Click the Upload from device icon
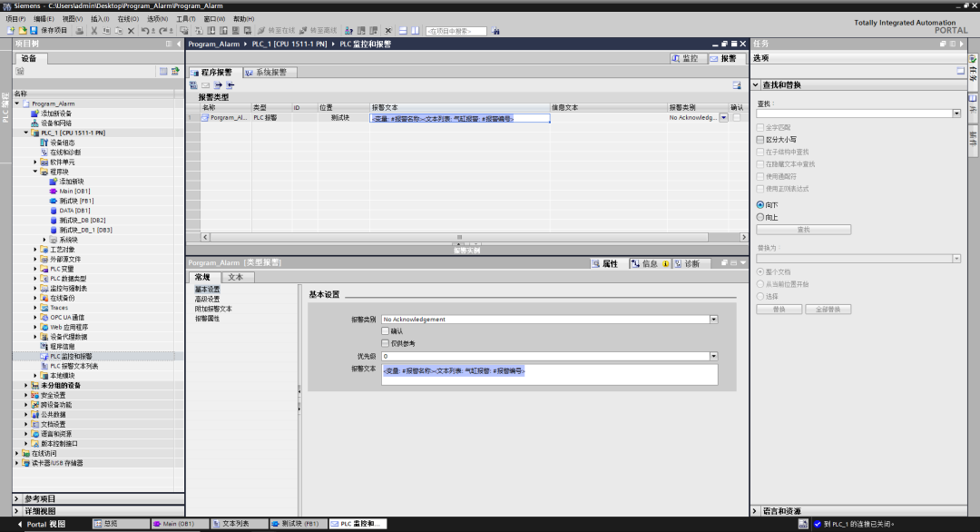The width and height of the screenshot is (980, 532). click(x=223, y=31)
